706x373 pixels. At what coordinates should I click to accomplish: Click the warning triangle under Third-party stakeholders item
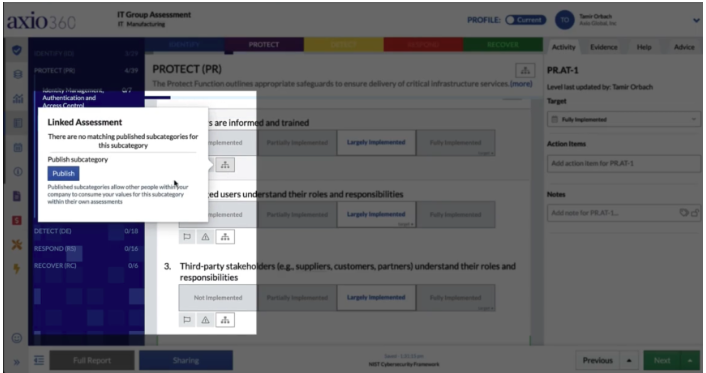[x=205, y=320]
